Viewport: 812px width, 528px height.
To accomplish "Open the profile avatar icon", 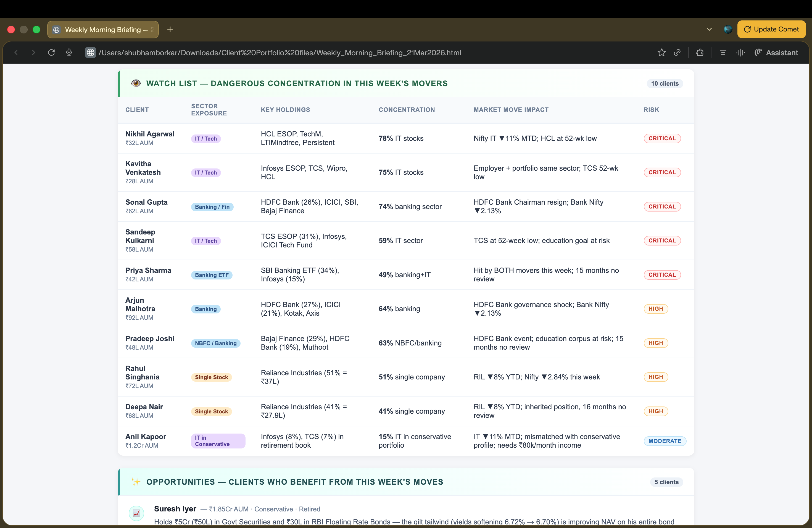I will pyautogui.click(x=728, y=29).
